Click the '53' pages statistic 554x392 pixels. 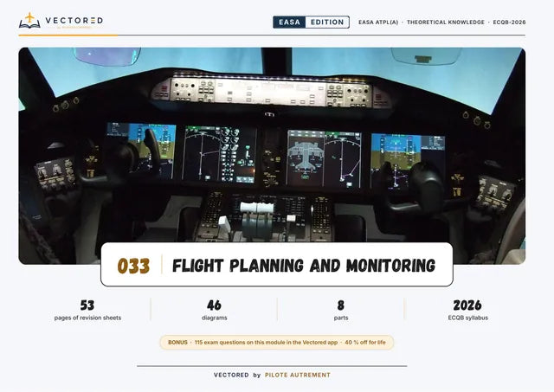(87, 305)
